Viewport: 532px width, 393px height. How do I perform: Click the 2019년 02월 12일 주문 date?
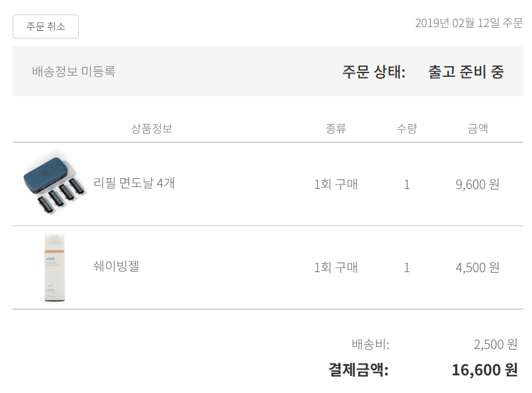tap(469, 23)
